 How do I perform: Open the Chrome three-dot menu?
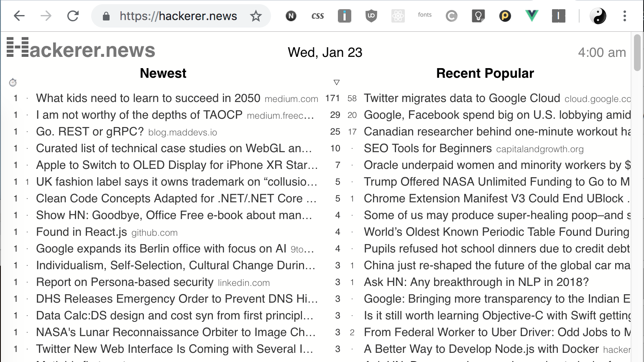point(625,16)
